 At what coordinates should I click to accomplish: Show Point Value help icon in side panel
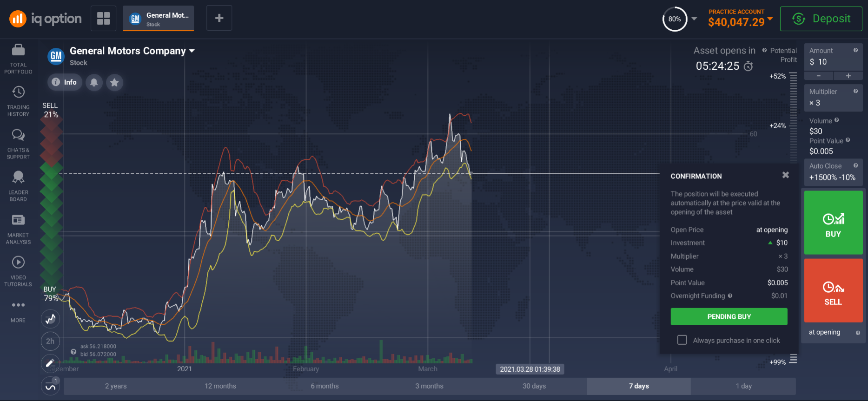[x=848, y=140]
